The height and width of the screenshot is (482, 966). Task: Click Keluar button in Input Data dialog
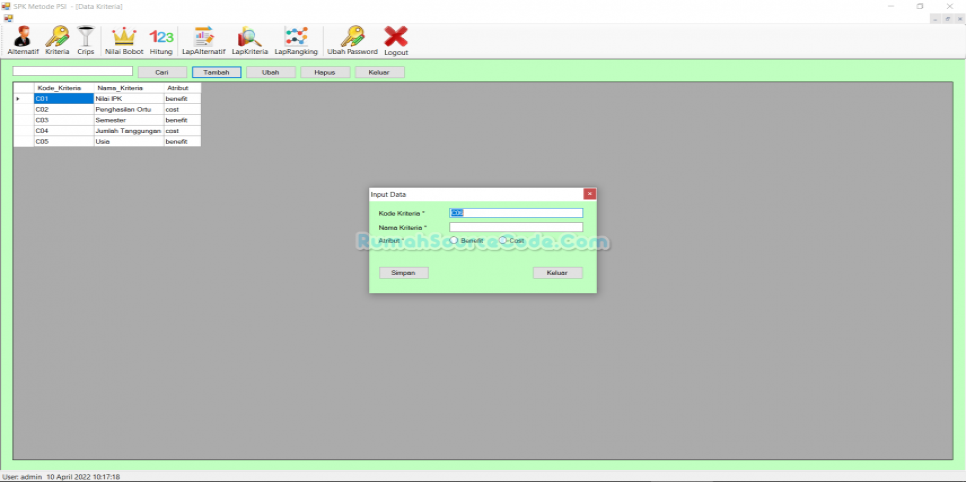pyautogui.click(x=557, y=273)
